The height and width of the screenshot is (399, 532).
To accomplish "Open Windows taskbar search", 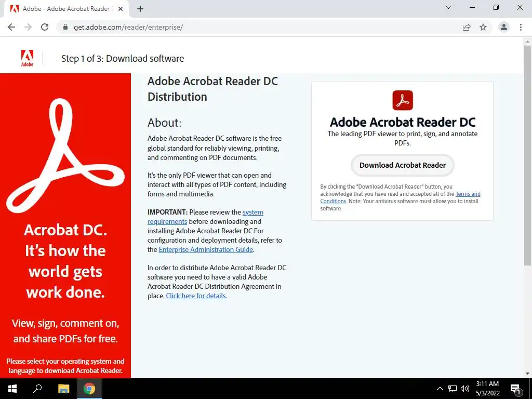I will click(x=37, y=389).
